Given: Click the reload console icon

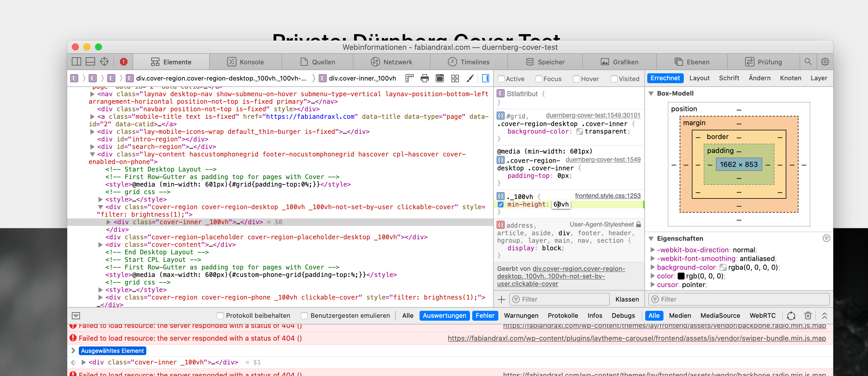Looking at the screenshot, I should pyautogui.click(x=791, y=315).
